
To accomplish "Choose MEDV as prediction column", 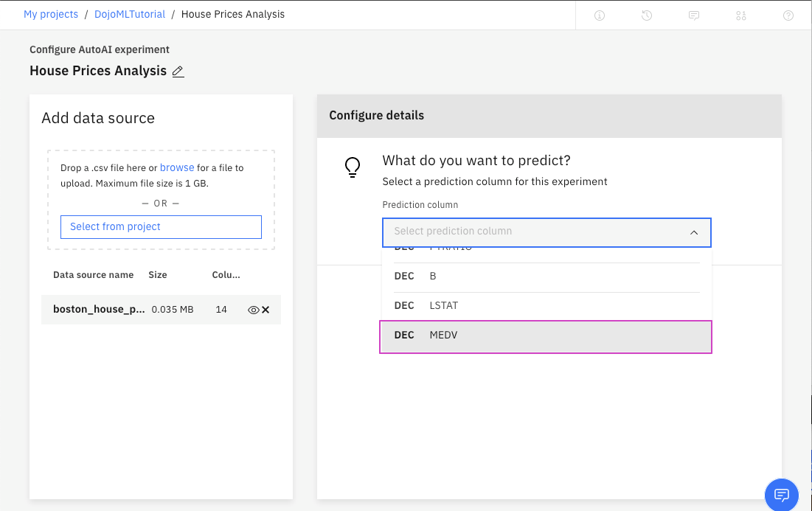I will pyautogui.click(x=546, y=336).
